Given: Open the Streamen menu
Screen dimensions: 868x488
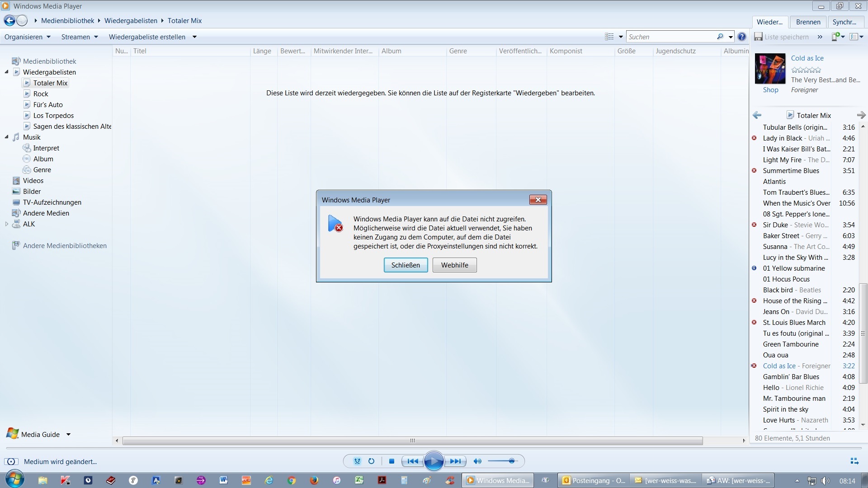Looking at the screenshot, I should [x=80, y=37].
